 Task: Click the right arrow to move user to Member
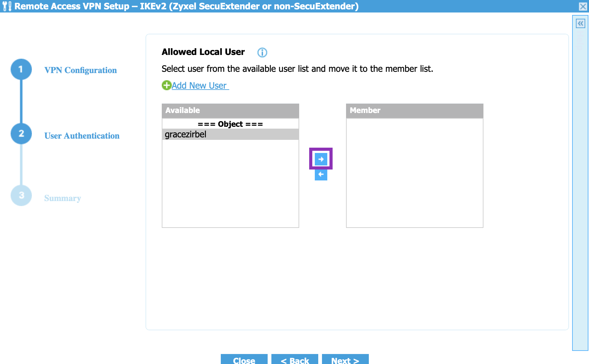coord(320,159)
